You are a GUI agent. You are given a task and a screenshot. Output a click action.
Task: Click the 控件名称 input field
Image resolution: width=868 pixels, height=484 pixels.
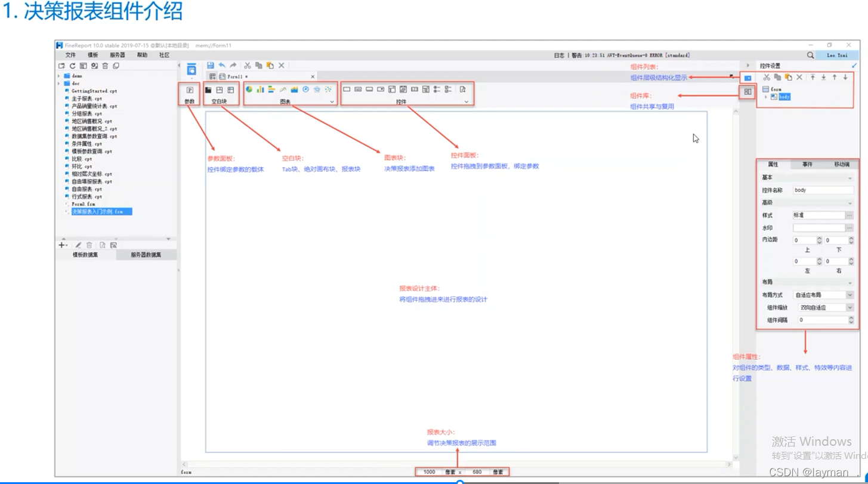click(x=823, y=190)
